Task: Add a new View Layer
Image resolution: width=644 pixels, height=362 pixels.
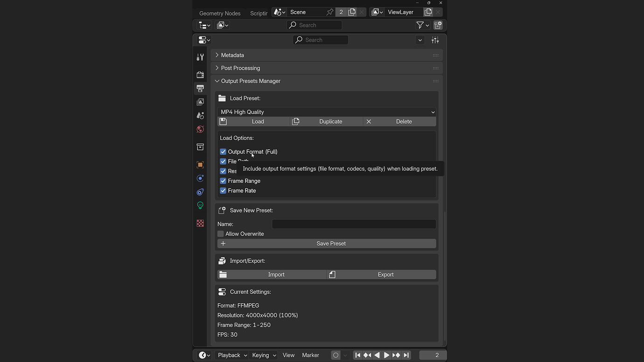Action: pyautogui.click(x=428, y=12)
